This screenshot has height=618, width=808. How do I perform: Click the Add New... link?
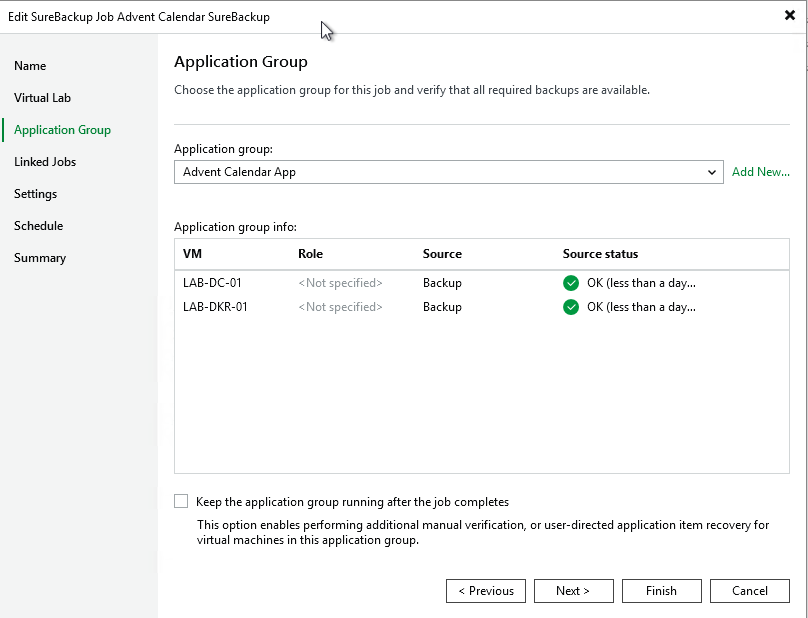[760, 172]
